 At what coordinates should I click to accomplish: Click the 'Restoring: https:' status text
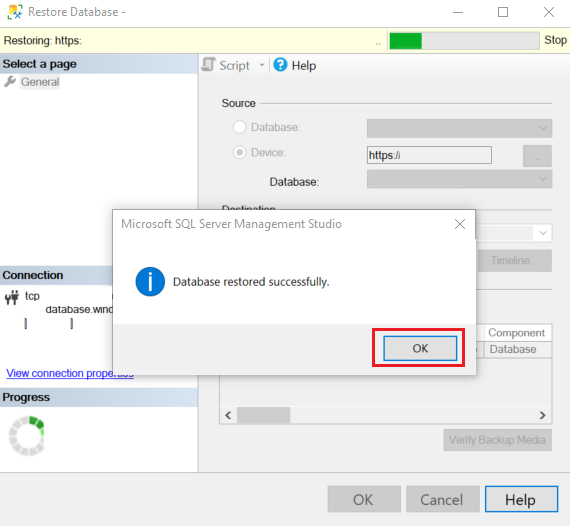tap(43, 40)
